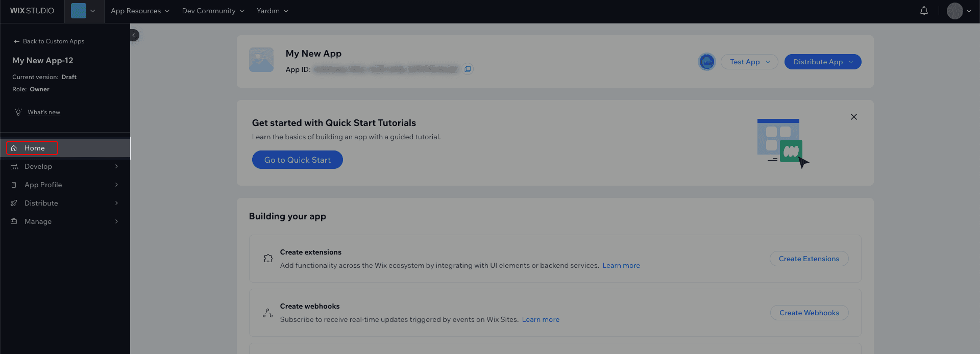980x354 pixels.
Task: Click the Distribute rocket icon
Action: (x=14, y=203)
